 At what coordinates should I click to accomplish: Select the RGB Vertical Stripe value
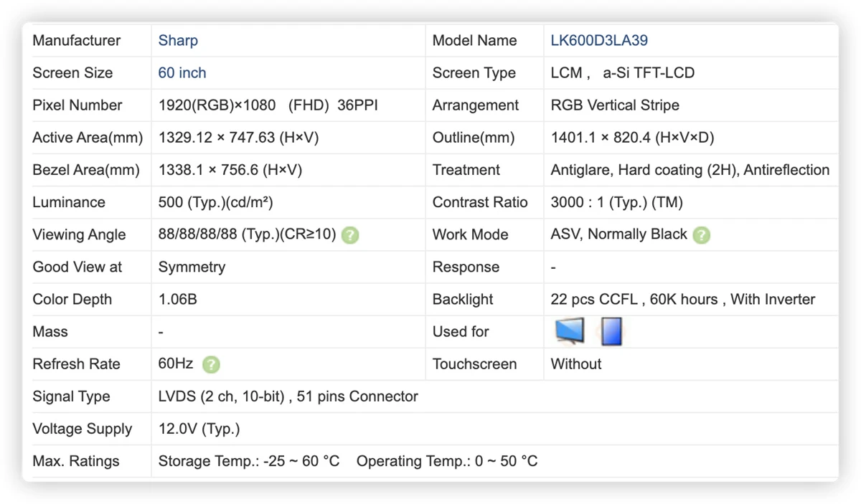point(615,105)
